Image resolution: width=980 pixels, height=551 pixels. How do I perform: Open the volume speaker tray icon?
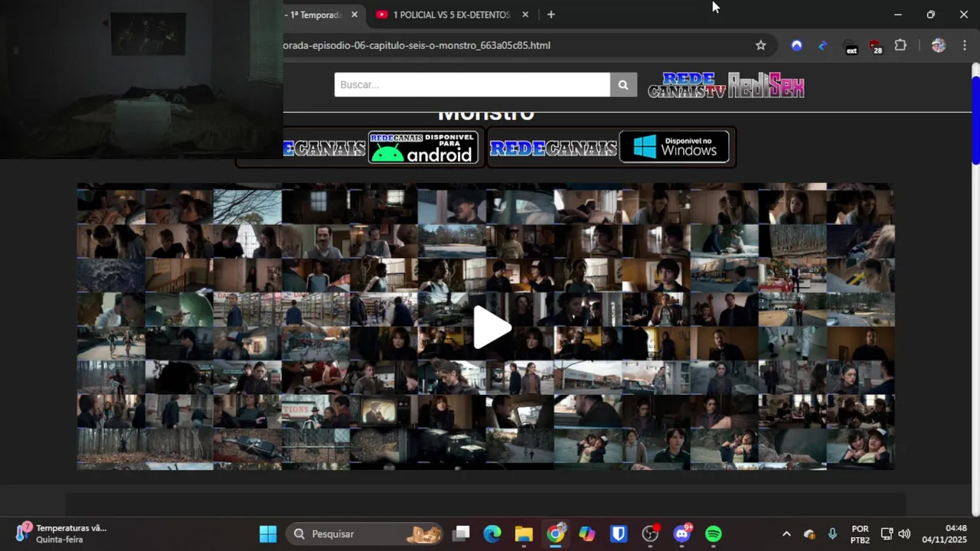click(904, 534)
